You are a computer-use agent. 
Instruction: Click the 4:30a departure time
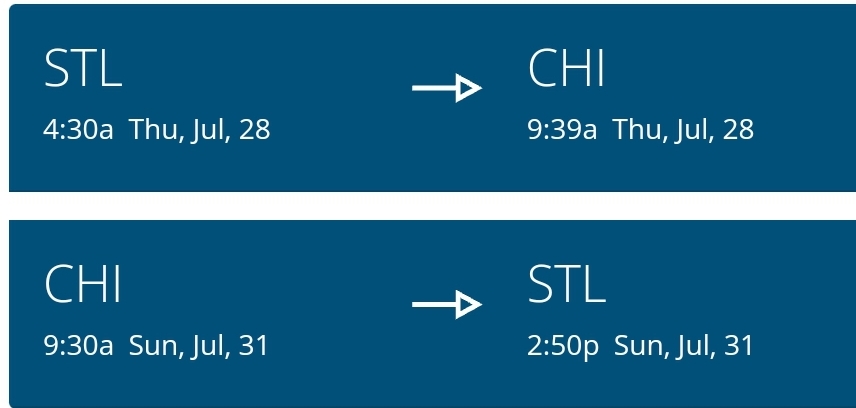(78, 130)
